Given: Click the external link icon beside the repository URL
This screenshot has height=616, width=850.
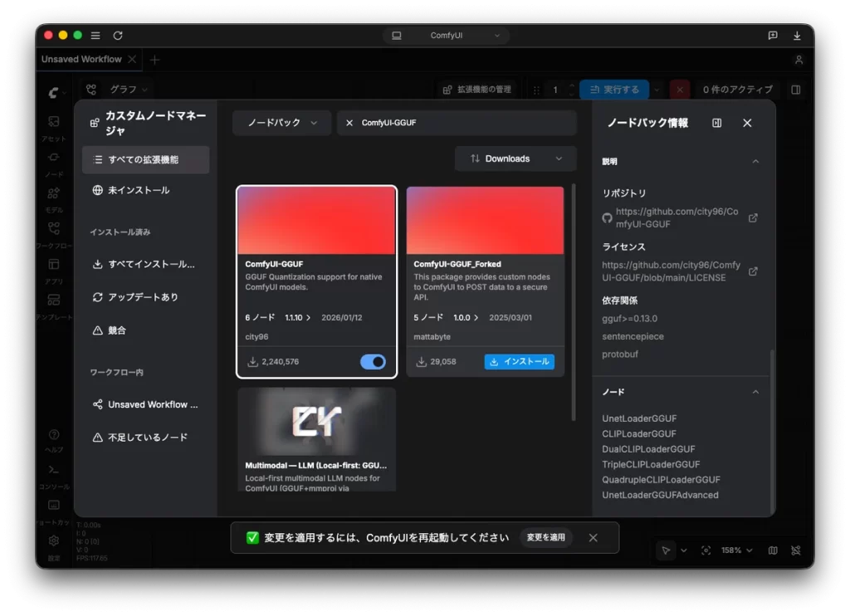Looking at the screenshot, I should coord(753,218).
